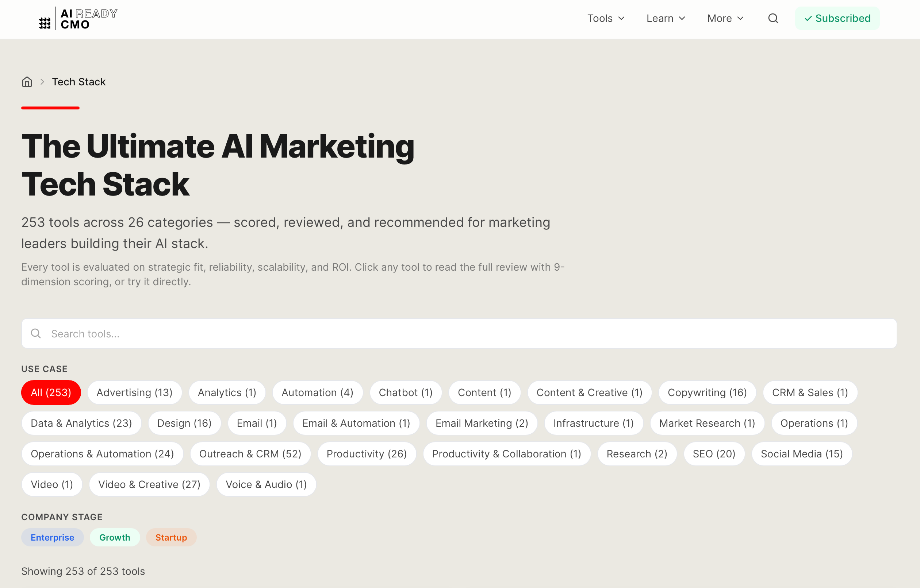The image size is (920, 588).
Task: Select the Copywriting (16) filter pill
Action: click(707, 392)
